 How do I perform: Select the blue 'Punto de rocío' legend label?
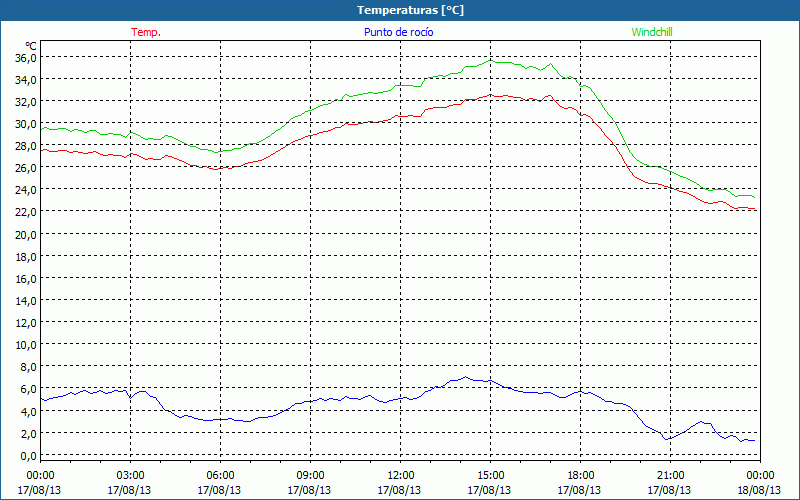tap(398, 32)
